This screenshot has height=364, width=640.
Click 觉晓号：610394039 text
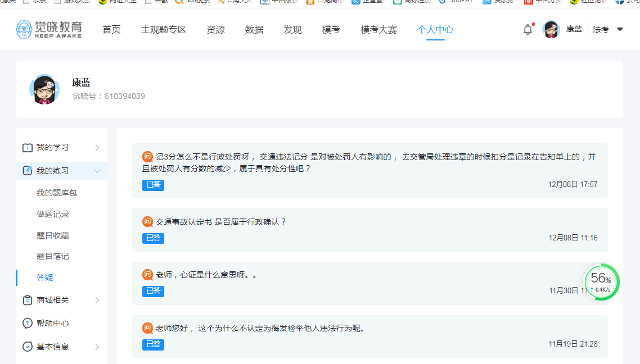tap(109, 96)
